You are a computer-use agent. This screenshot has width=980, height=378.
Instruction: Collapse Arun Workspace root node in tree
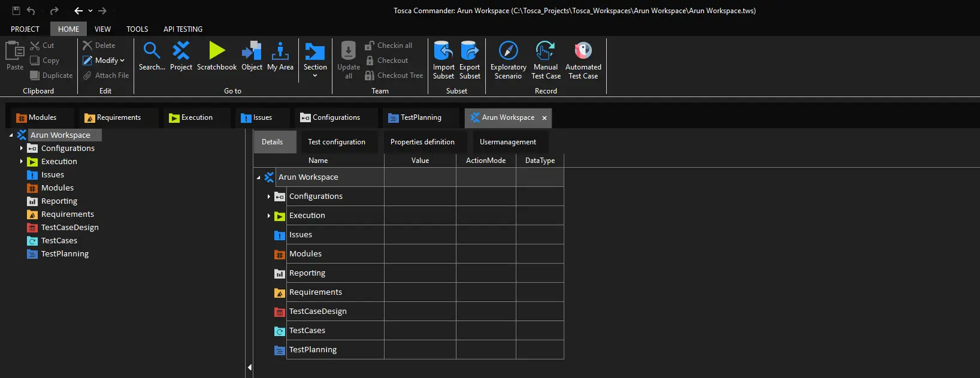[11, 135]
